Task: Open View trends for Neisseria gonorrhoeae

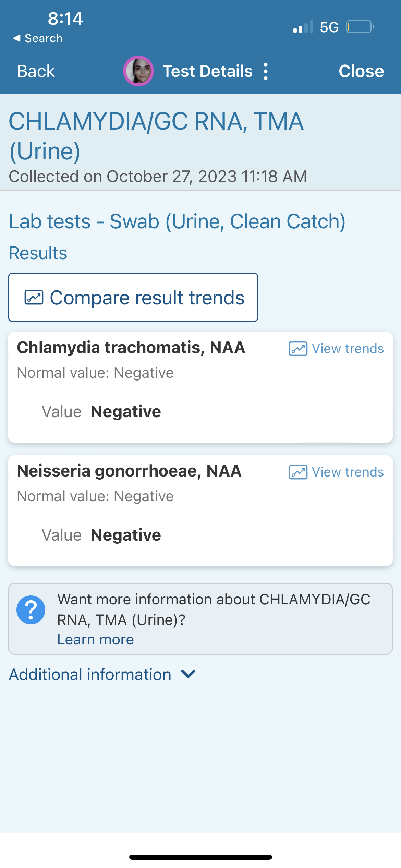Action: click(348, 472)
